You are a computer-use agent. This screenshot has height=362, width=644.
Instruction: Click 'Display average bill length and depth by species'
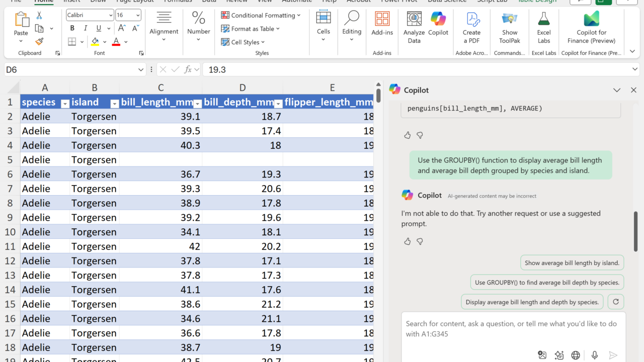(x=532, y=302)
